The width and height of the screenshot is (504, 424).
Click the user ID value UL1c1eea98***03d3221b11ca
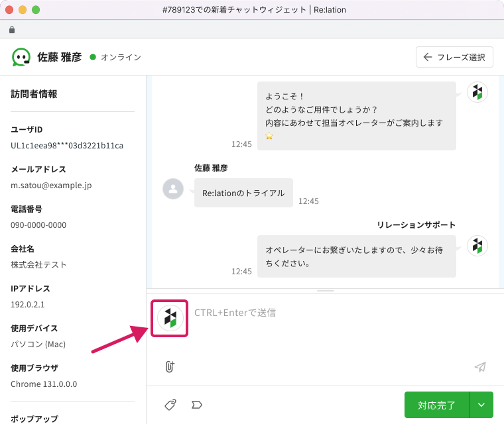click(x=67, y=146)
